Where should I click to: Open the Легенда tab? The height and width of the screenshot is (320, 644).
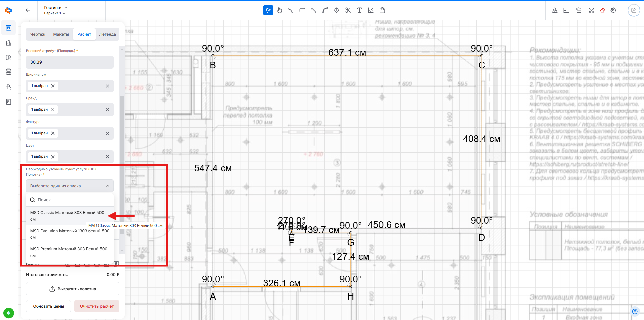107,34
